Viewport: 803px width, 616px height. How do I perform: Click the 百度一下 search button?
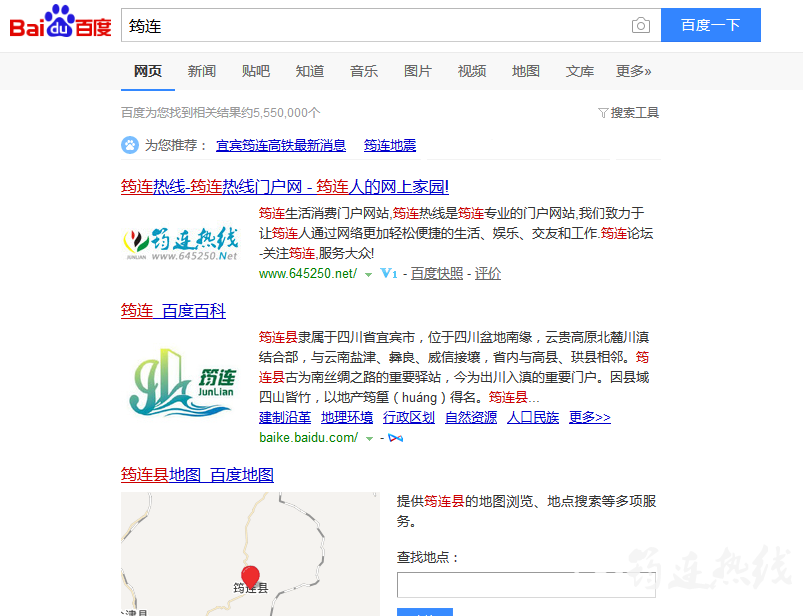pyautogui.click(x=711, y=25)
